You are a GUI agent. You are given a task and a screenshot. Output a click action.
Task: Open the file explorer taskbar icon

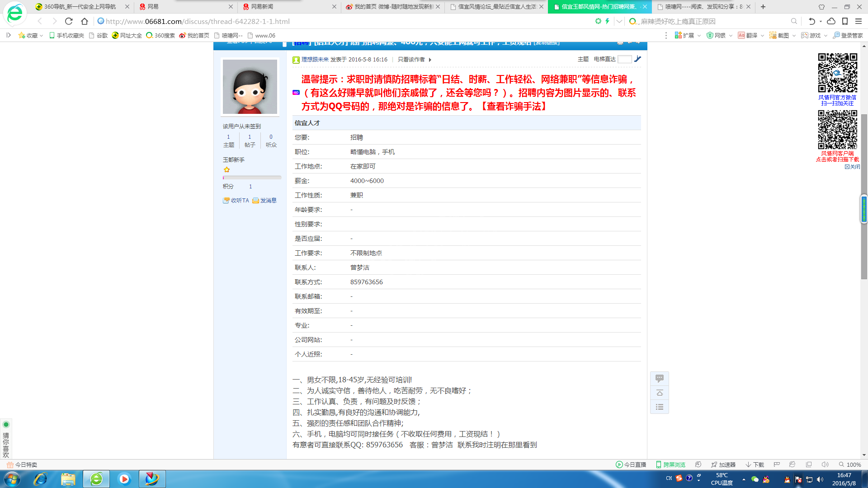coord(68,479)
